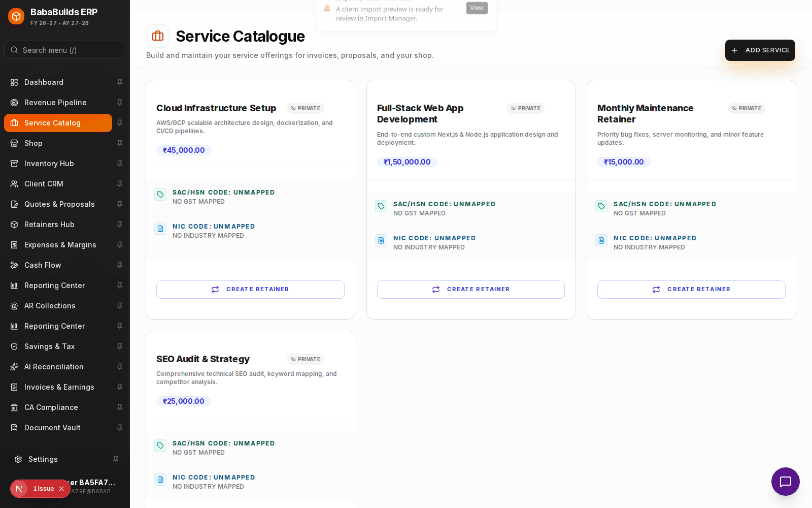Click the ₹15,000.00 price tag

pyautogui.click(x=624, y=162)
